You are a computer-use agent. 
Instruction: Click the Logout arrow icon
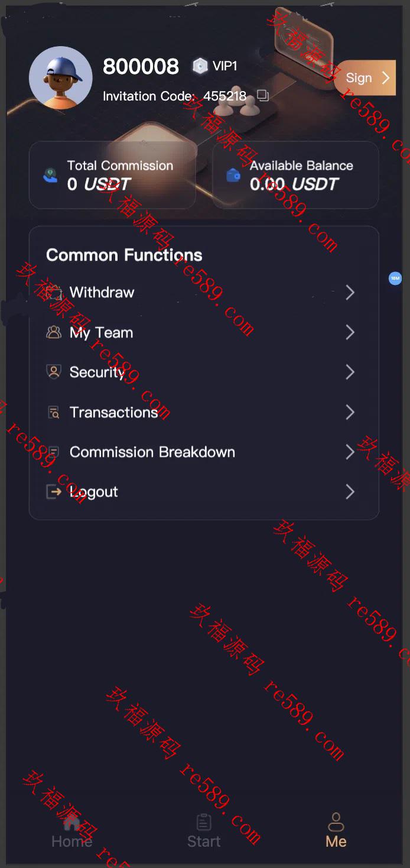pos(54,492)
